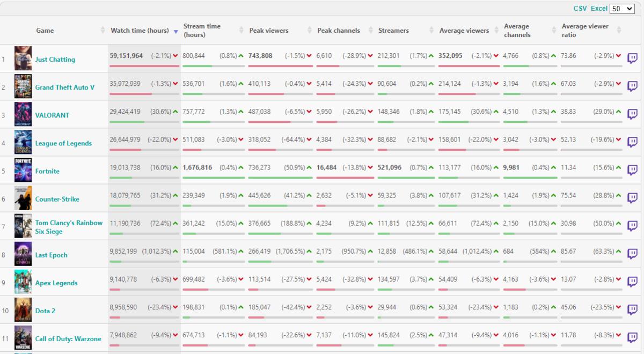Open the League of Legends game link
The width and height of the screenshot is (644, 354).
63,143
